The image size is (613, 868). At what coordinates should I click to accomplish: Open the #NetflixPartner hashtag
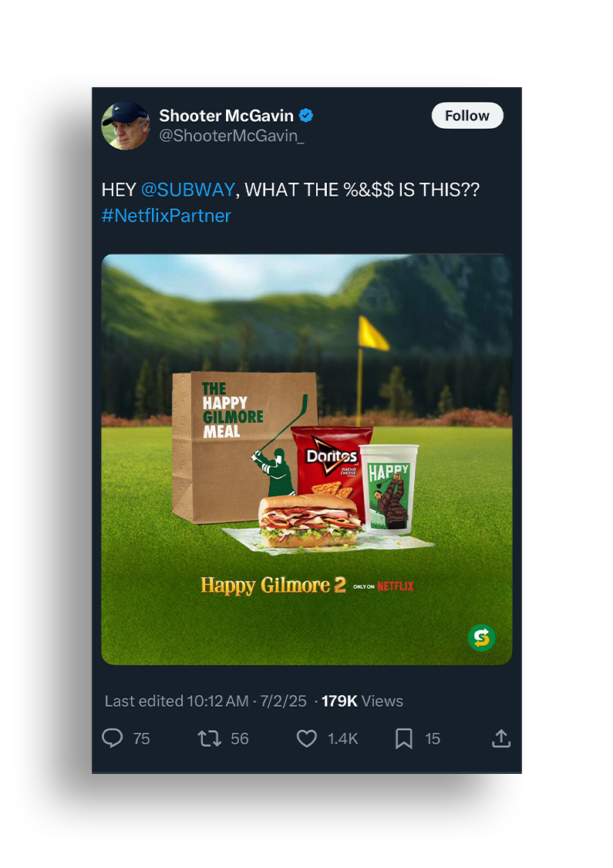(166, 215)
